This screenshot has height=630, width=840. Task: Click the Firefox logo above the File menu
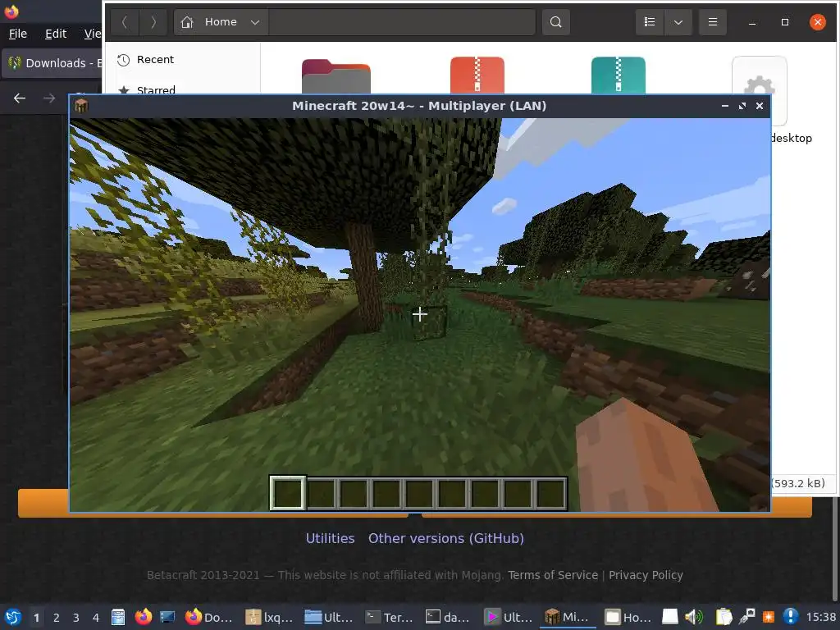click(11, 11)
